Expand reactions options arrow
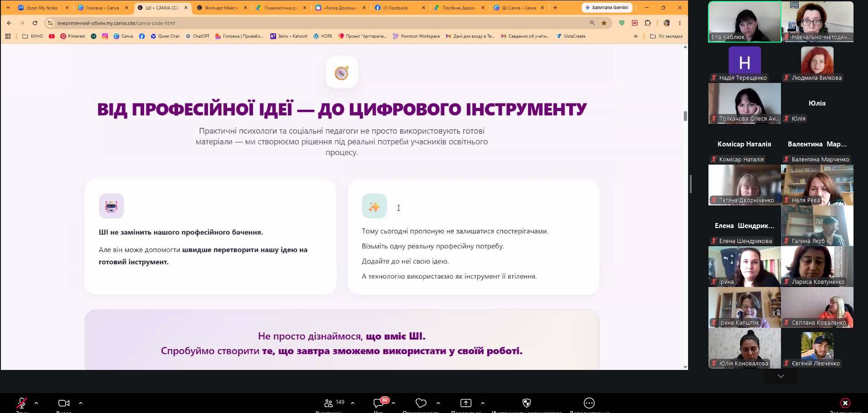The image size is (868, 413). 438,403
